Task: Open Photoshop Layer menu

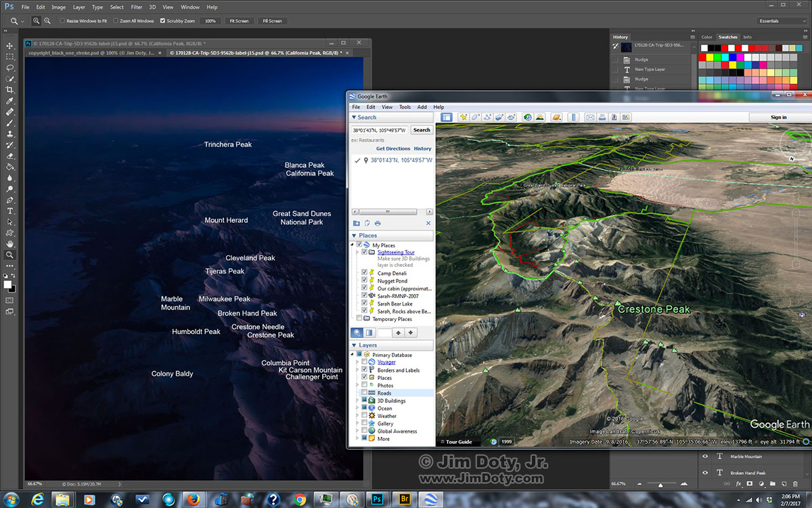Action: 78,7
